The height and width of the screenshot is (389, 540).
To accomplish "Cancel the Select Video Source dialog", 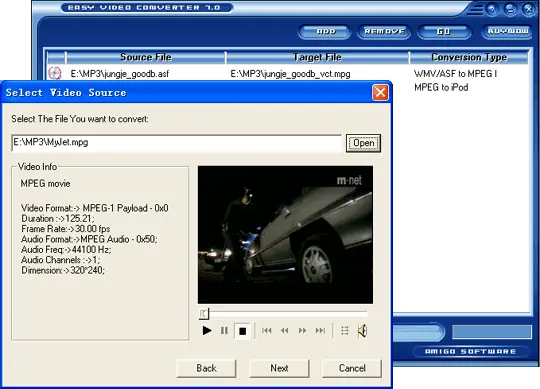I will click(352, 368).
